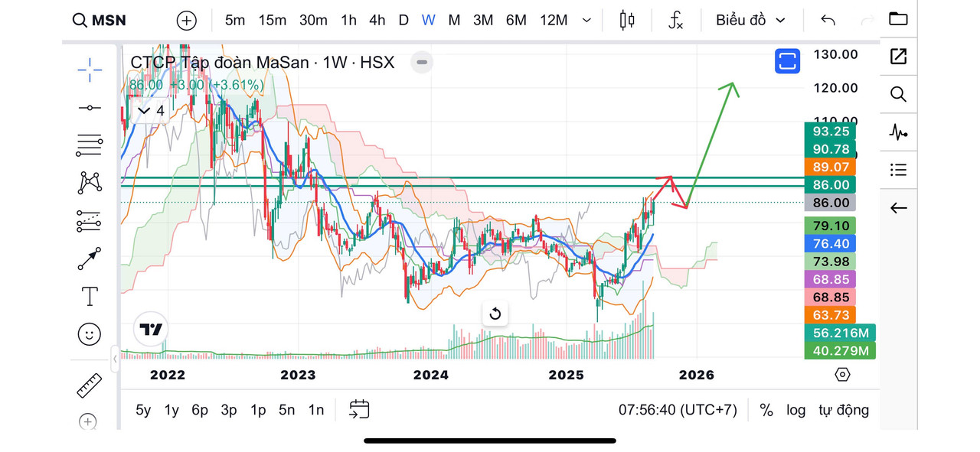Set range to 5n
The width and height of the screenshot is (980, 452).
coord(287,410)
